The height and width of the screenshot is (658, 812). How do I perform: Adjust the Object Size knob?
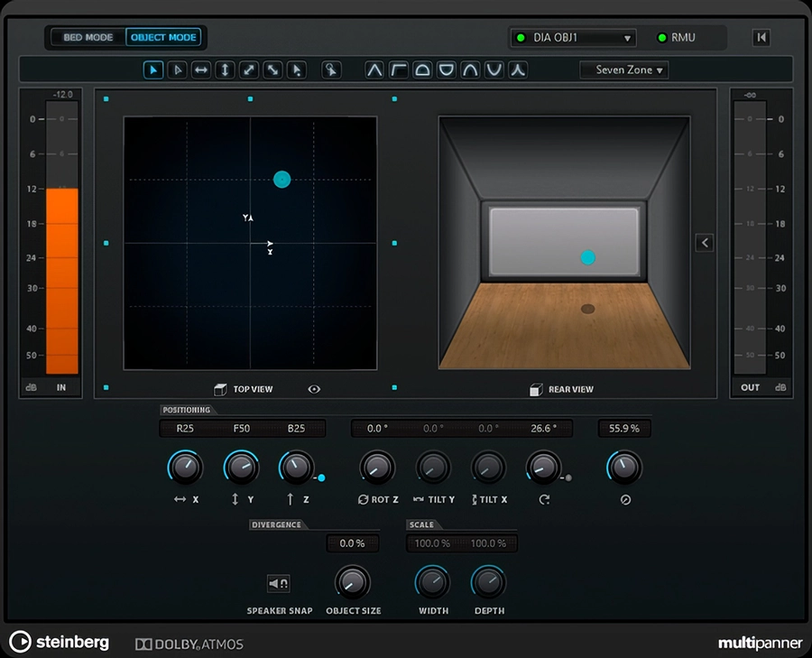[352, 582]
